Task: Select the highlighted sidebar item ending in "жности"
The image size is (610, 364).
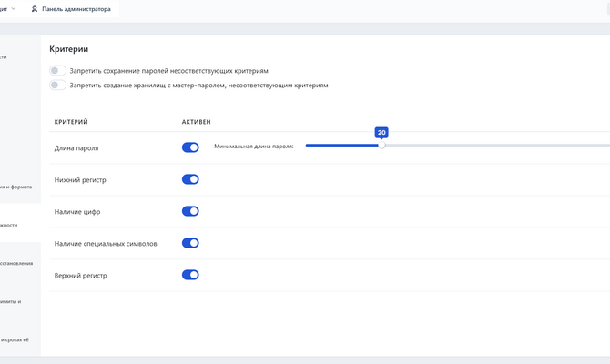Action: [9, 225]
